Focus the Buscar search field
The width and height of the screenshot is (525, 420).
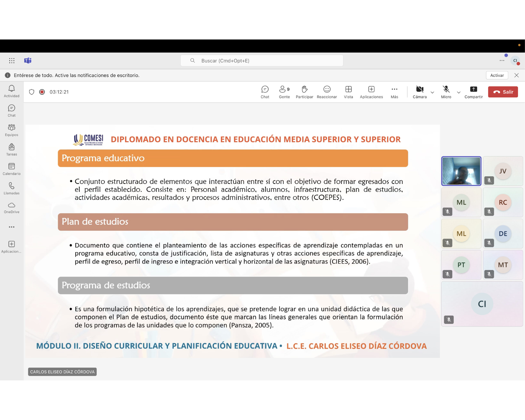click(x=262, y=61)
